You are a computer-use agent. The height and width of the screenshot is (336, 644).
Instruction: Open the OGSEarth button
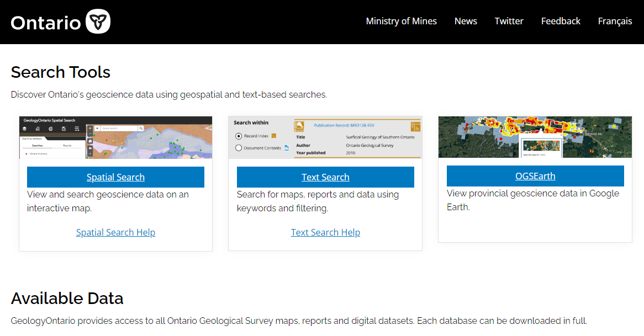pos(535,176)
